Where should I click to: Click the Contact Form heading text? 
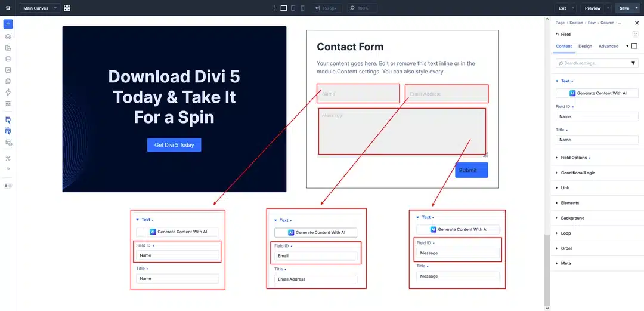coord(350,47)
